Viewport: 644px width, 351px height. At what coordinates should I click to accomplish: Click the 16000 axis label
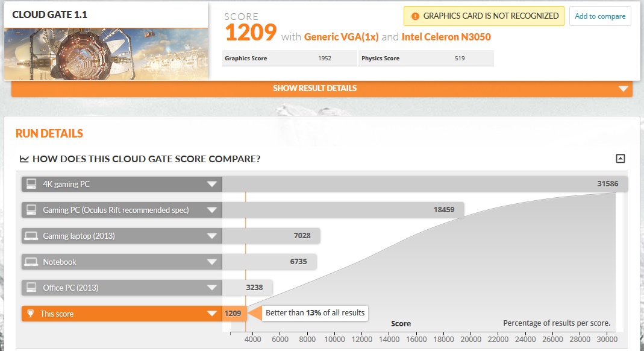coord(416,340)
